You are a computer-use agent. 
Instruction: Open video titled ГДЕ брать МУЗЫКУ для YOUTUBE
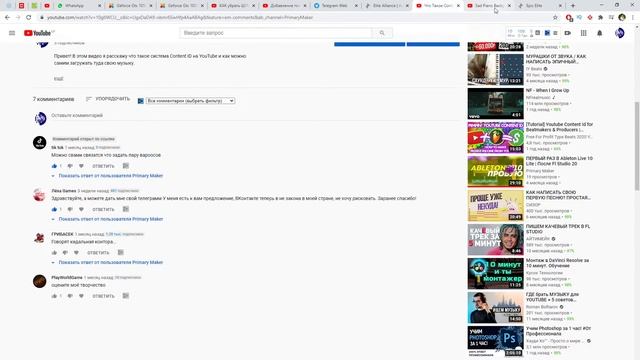[x=552, y=297]
